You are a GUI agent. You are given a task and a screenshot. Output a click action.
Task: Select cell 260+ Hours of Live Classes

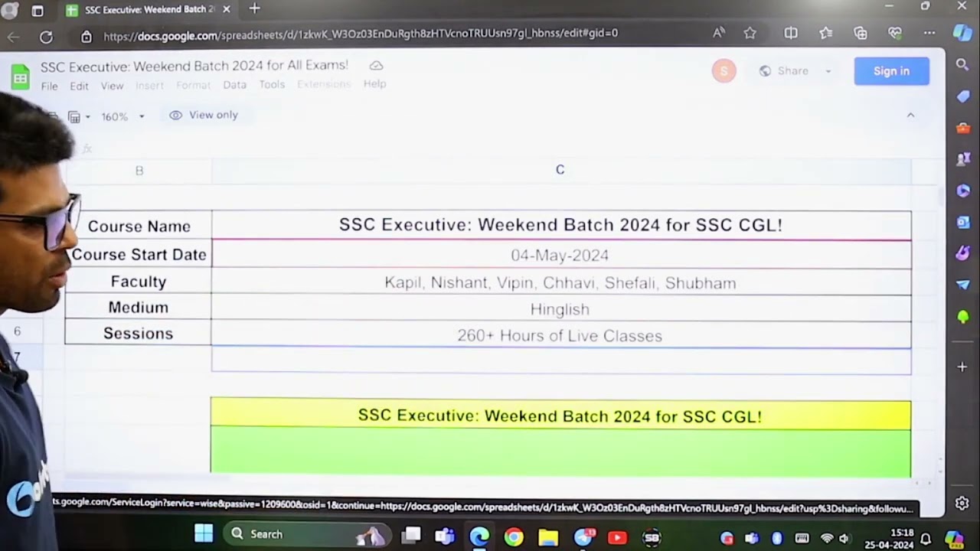pyautogui.click(x=560, y=335)
